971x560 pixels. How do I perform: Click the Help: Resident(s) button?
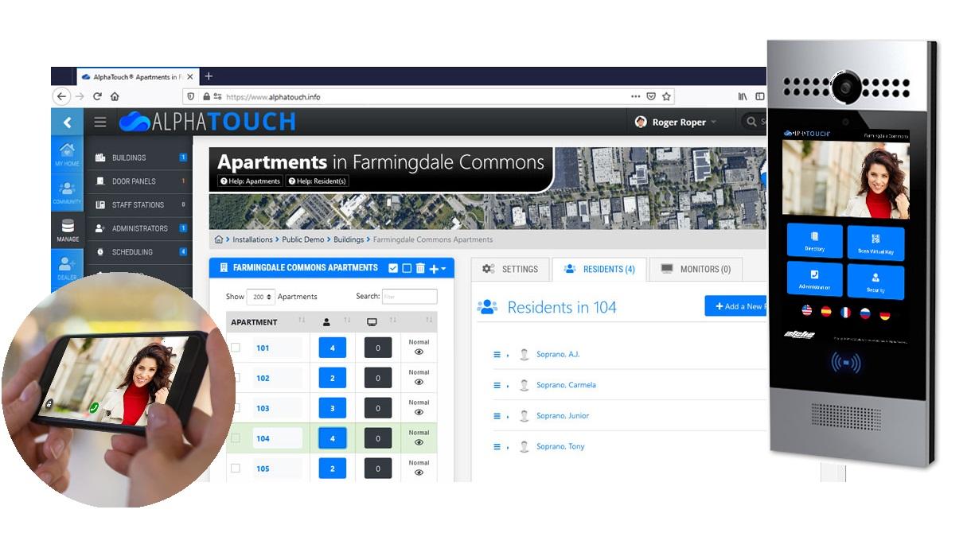(x=317, y=181)
